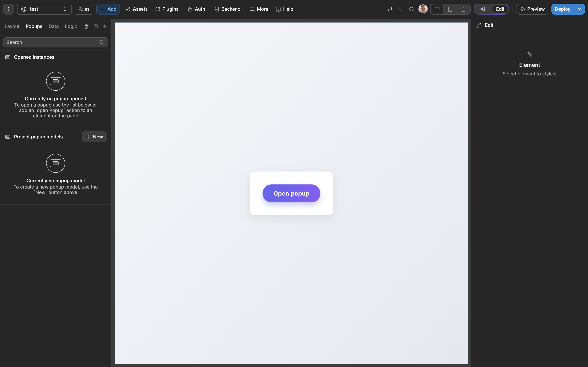The image size is (588, 367).
Task: Open the Assets menu
Action: [x=137, y=9]
